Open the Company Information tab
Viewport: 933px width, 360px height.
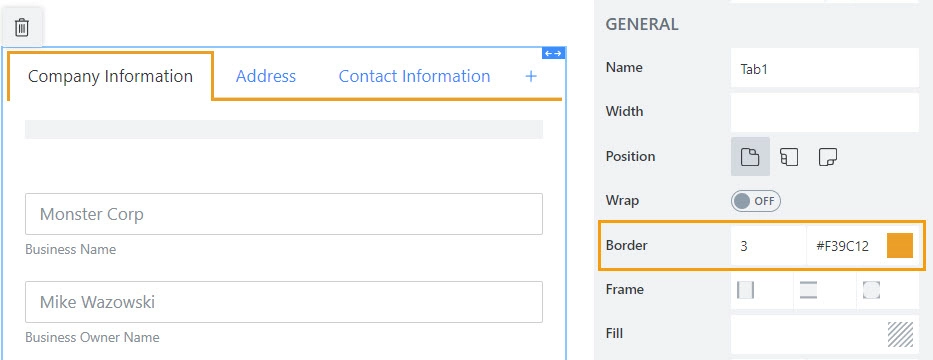[110, 76]
